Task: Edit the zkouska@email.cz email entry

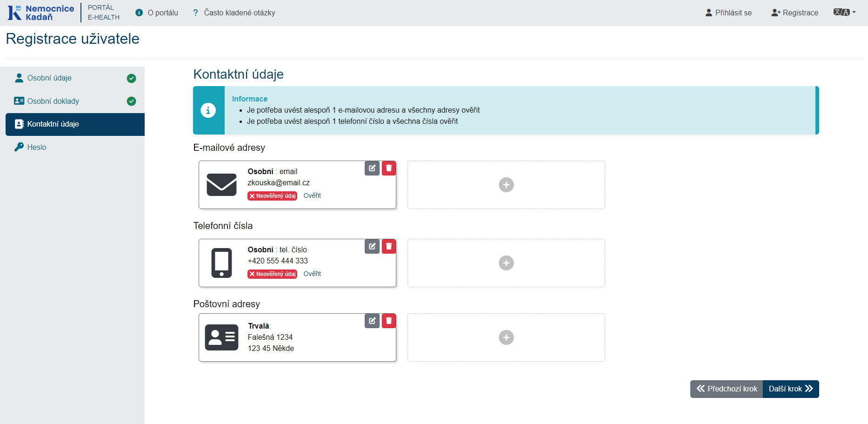Action: 372,168
